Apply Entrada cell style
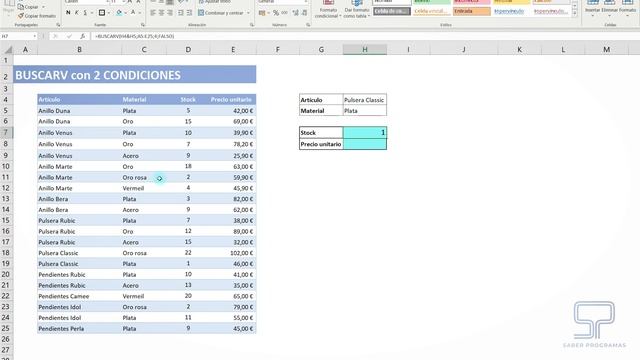640x360 pixels. tap(471, 11)
